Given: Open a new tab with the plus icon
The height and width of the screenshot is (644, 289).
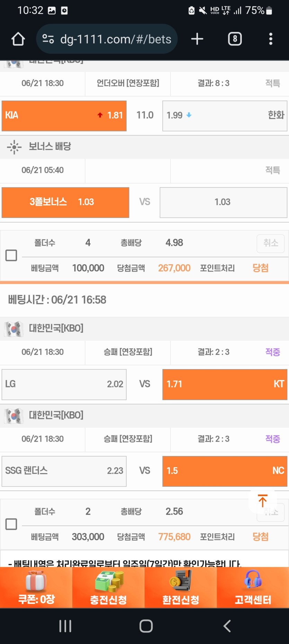Looking at the screenshot, I should point(197,39).
